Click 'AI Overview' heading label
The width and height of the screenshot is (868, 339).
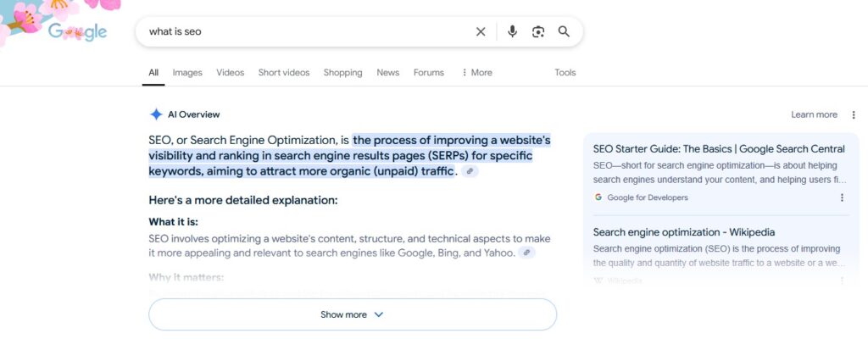(x=194, y=114)
